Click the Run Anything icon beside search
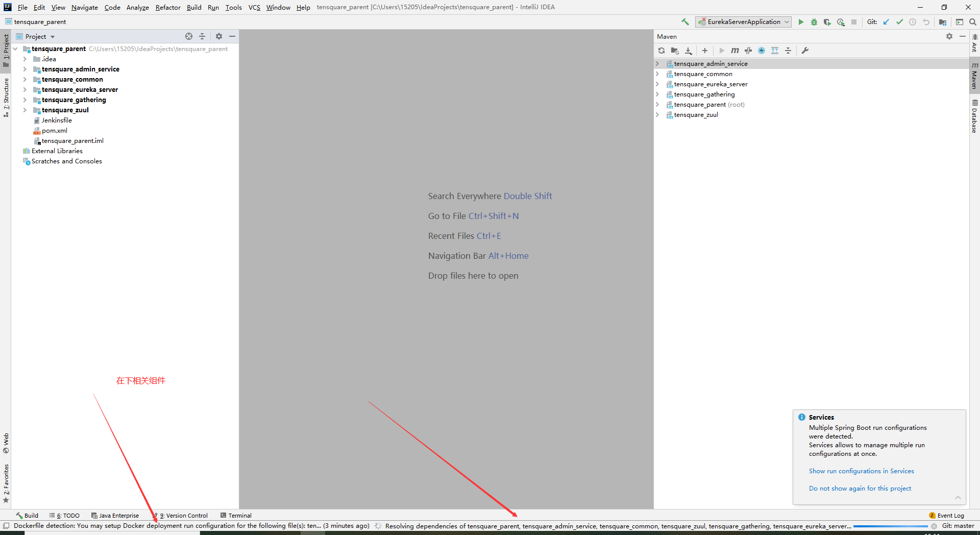 coord(960,22)
